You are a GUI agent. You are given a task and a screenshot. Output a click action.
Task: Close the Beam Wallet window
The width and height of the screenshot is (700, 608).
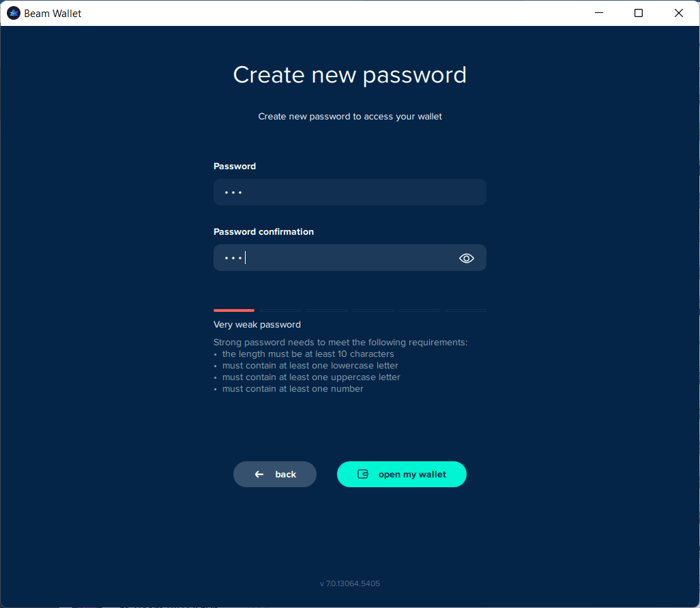(x=679, y=13)
